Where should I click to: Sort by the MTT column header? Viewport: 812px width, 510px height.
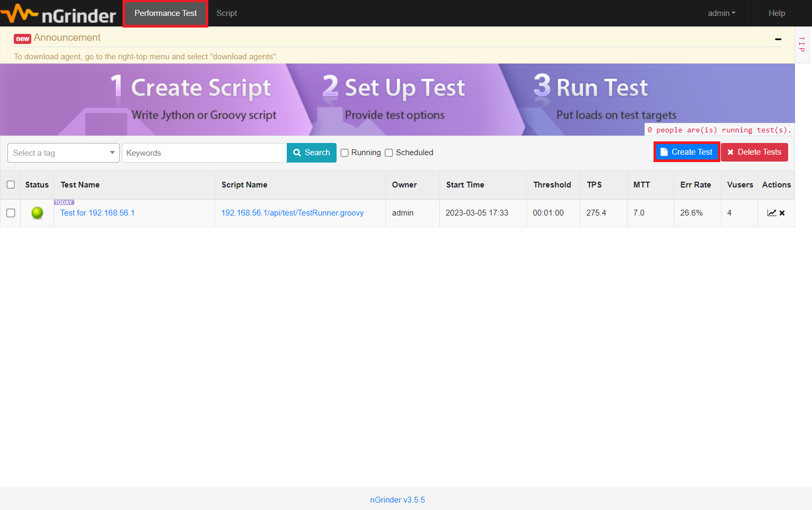click(641, 185)
